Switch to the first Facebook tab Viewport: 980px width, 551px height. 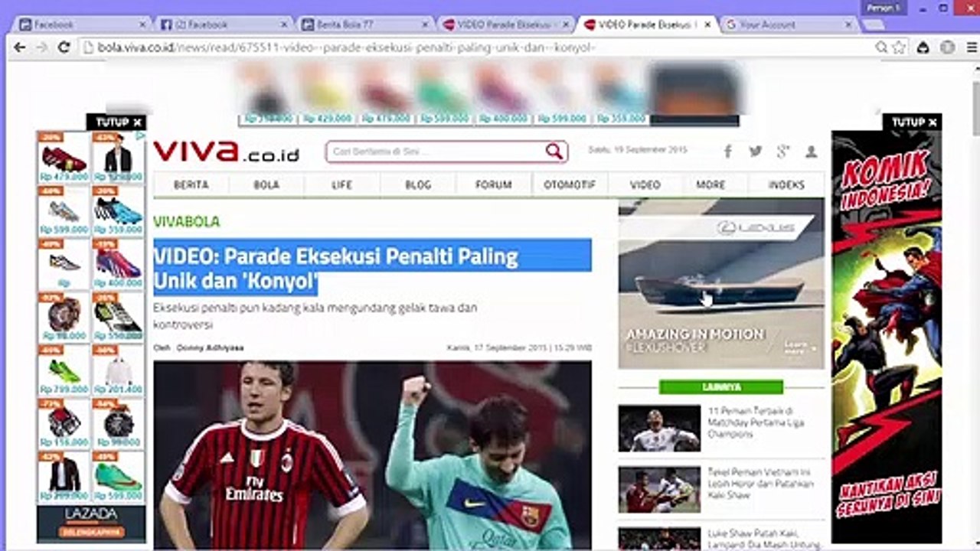pyautogui.click(x=82, y=24)
